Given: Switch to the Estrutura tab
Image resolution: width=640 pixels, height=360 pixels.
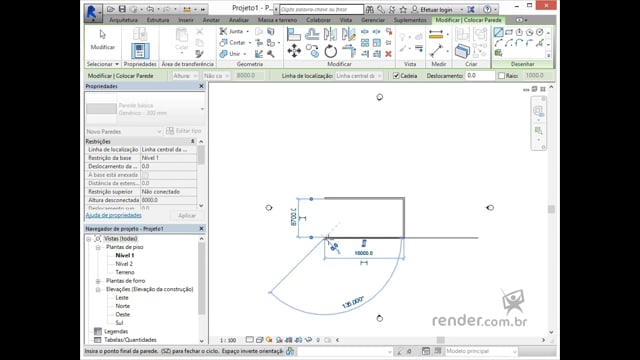Looking at the screenshot, I should pyautogui.click(x=158, y=20).
